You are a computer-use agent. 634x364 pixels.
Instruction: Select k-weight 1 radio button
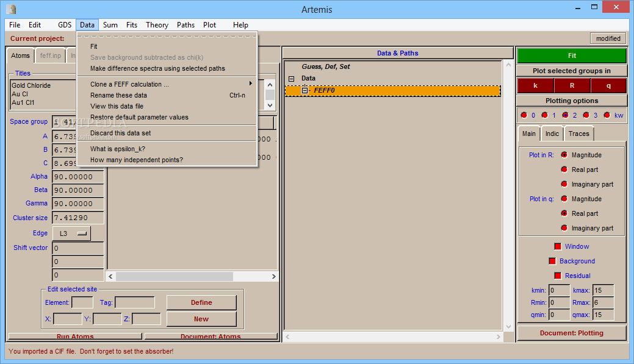[545, 115]
